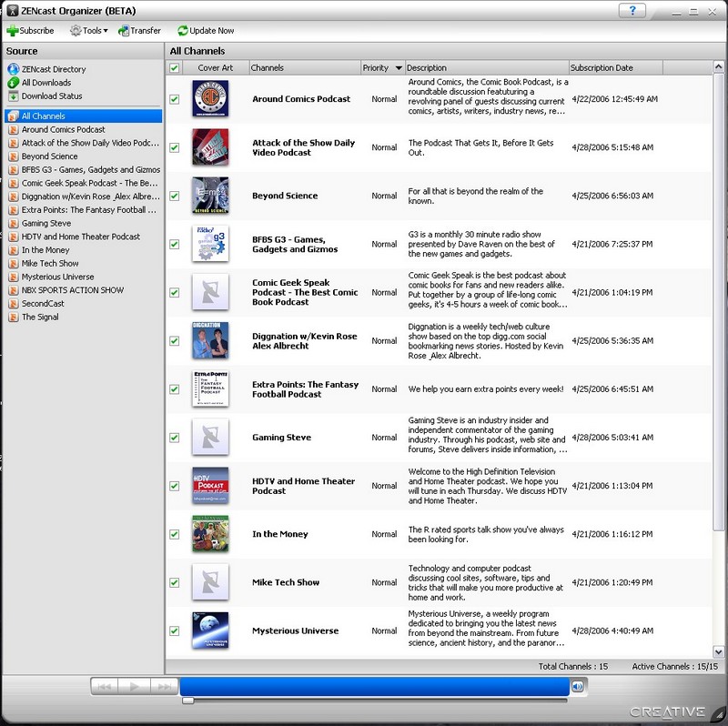Uncheck the Extra Points row checkbox
The image size is (728, 726).
coord(174,389)
